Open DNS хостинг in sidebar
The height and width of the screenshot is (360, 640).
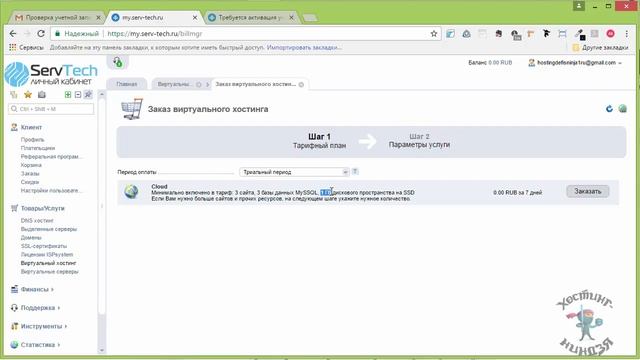click(x=37, y=220)
